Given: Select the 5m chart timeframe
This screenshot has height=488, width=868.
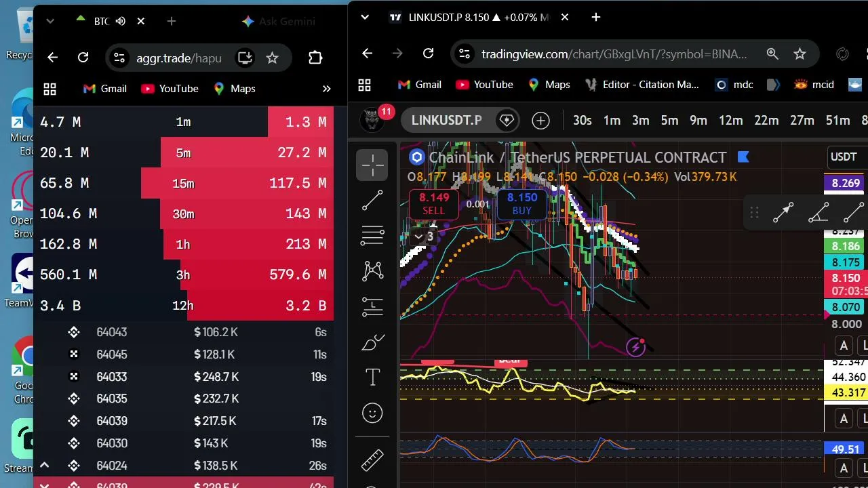Looking at the screenshot, I should coord(669,121).
